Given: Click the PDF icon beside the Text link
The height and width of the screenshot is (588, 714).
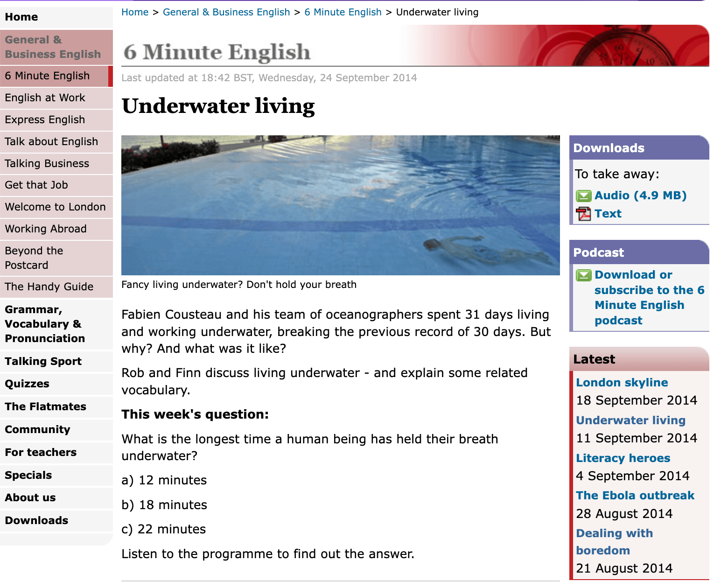Looking at the screenshot, I should pyautogui.click(x=583, y=214).
